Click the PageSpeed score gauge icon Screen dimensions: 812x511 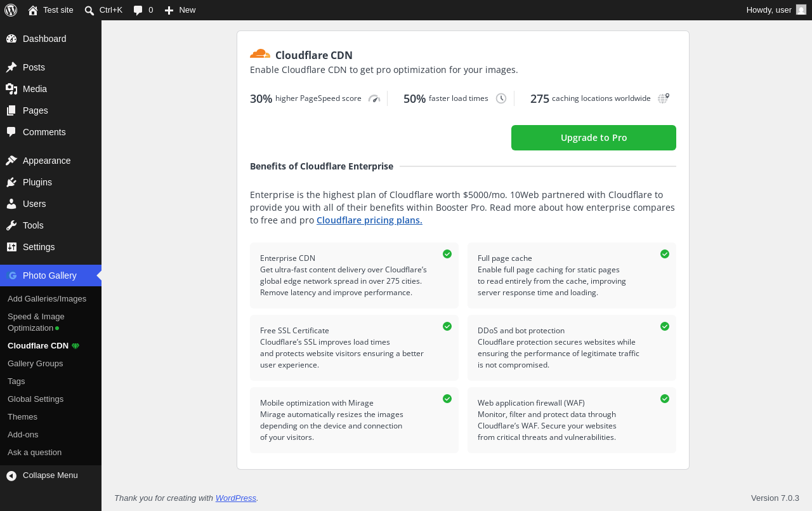(x=374, y=98)
